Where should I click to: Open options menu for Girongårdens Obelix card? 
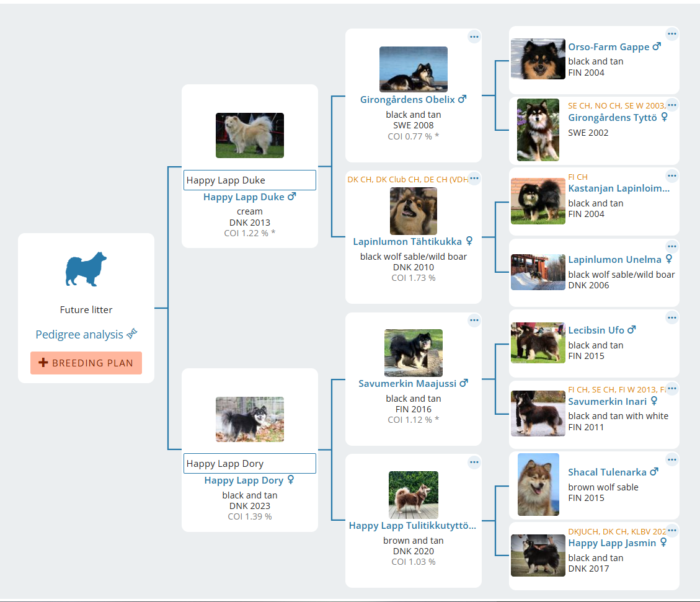coord(474,37)
